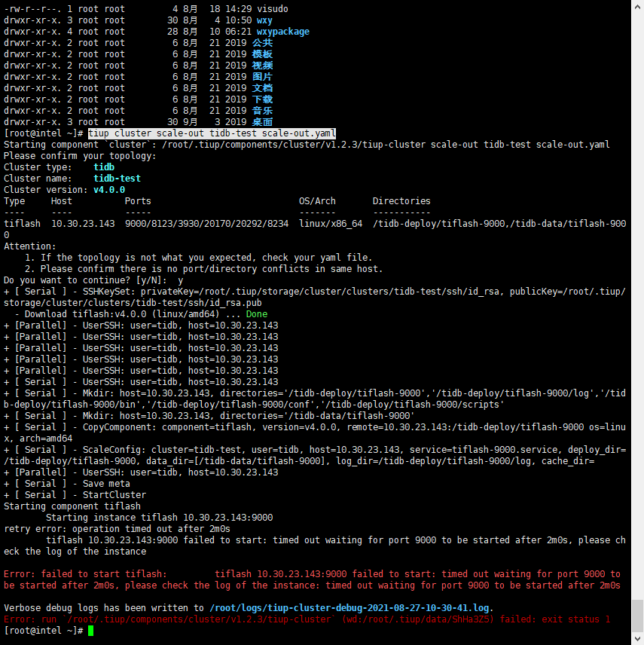
Task: Click the 公共 directory name
Action: tap(262, 43)
